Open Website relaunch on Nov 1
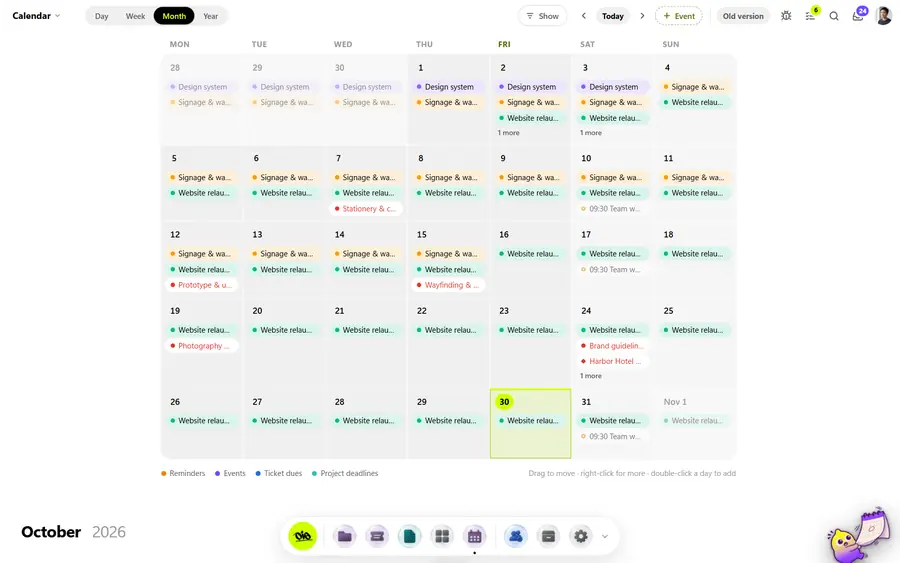The width and height of the screenshot is (900, 563). pos(695,421)
